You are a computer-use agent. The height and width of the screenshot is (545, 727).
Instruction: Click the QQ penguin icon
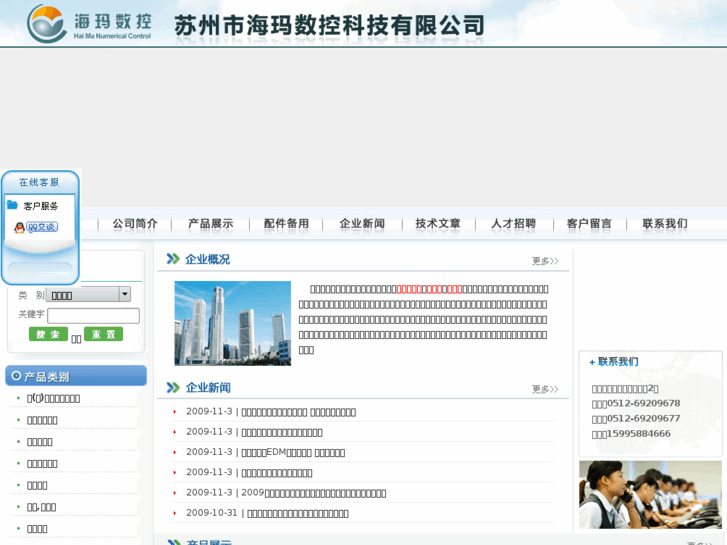[19, 227]
